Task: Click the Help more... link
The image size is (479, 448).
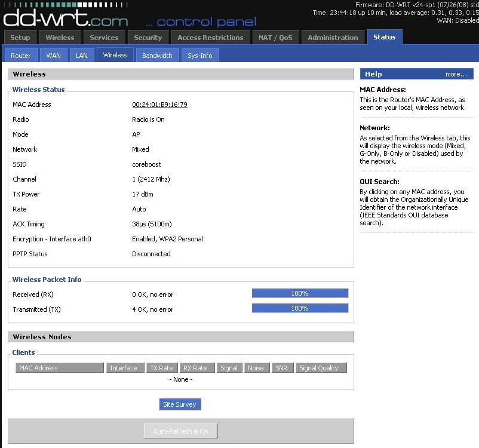Action: coord(456,74)
